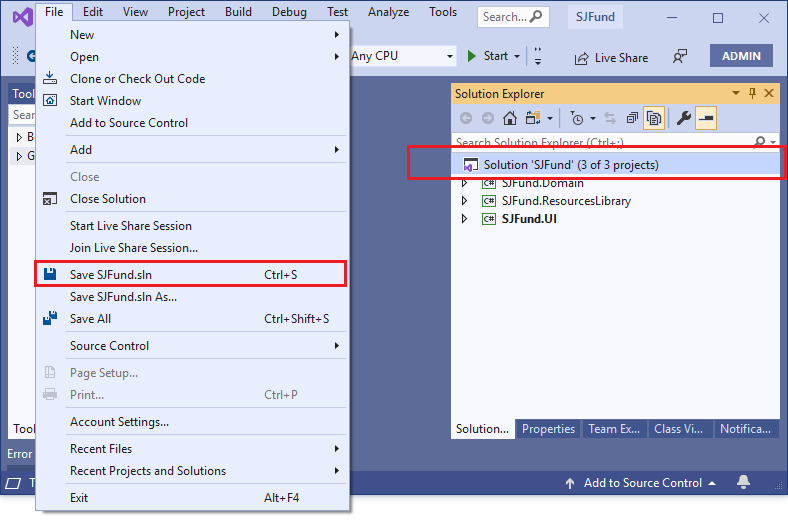Click the Send Feedback person icon
This screenshot has width=788, height=526.
[x=680, y=57]
